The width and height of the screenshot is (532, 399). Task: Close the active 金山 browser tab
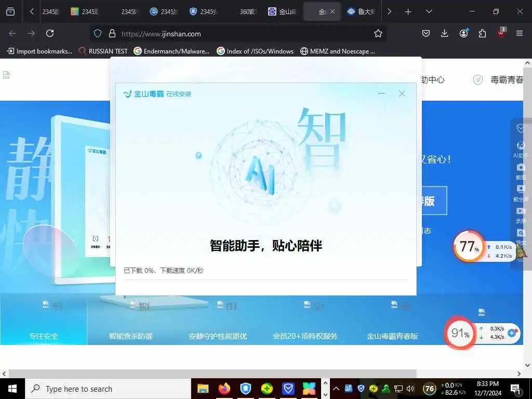(332, 11)
